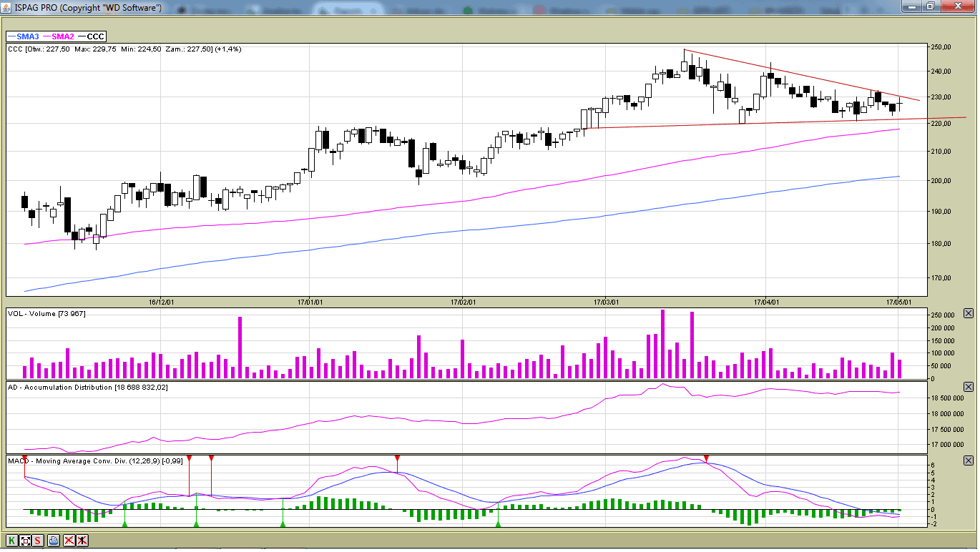Click the VOL - Volume panel label
Viewport: 980px width, 552px height.
[46, 314]
